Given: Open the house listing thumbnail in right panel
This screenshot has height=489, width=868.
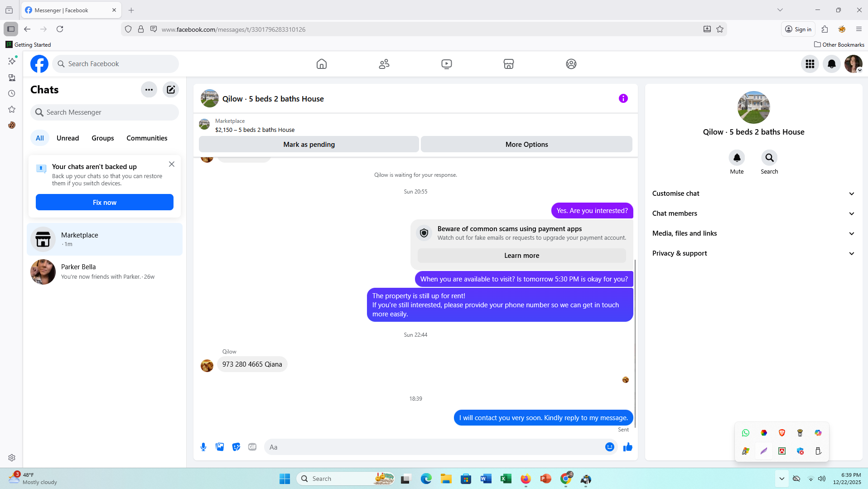Looking at the screenshot, I should 754,107.
